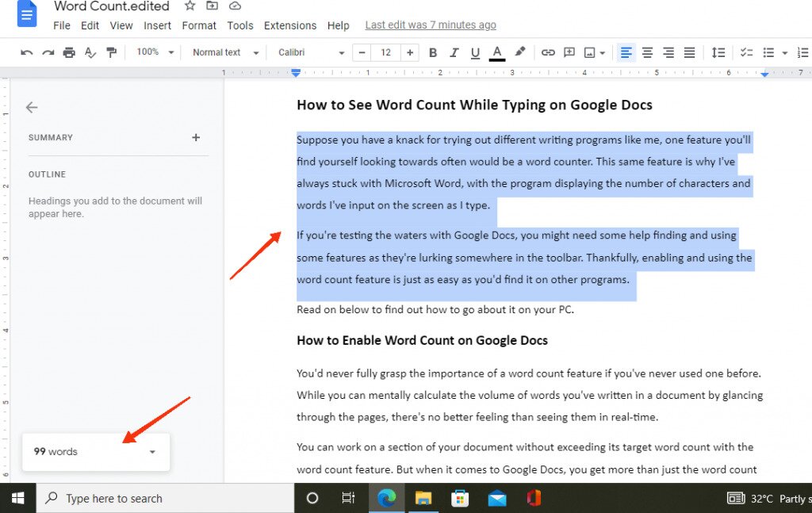Open the text color picker
The height and width of the screenshot is (513, 812).
click(496, 52)
